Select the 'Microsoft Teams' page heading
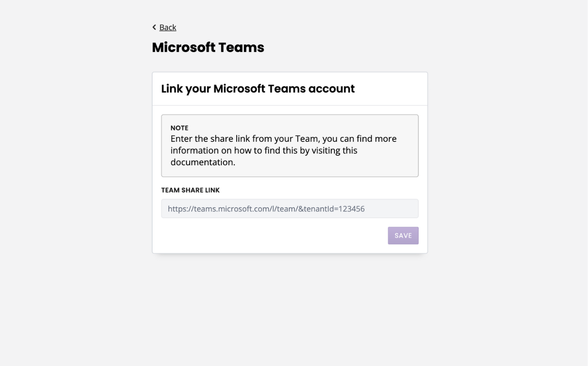Screen dimensions: 588x366 pyautogui.click(x=208, y=47)
